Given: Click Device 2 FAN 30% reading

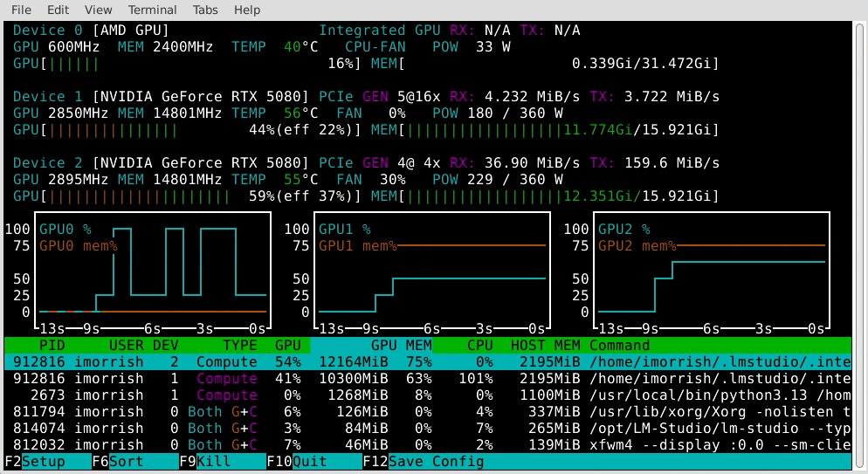Looking at the screenshot, I should [x=371, y=179].
